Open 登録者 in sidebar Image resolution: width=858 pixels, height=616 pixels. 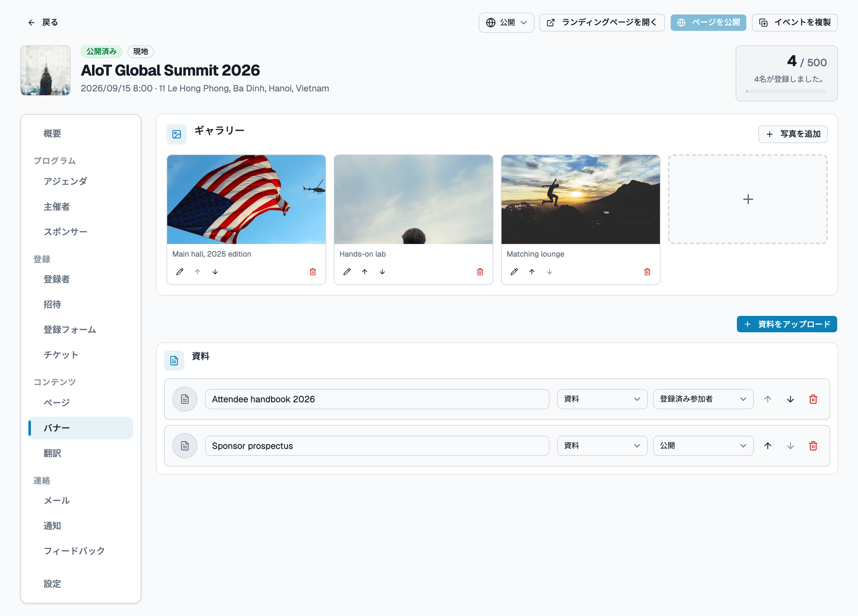pos(80,279)
